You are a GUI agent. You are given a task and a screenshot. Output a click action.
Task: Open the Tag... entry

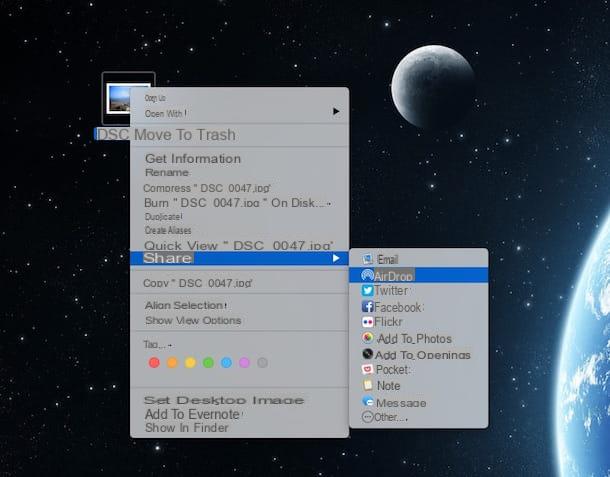158,345
